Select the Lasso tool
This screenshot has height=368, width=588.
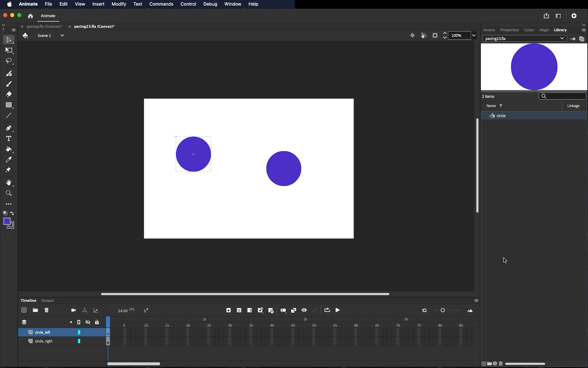click(x=9, y=61)
